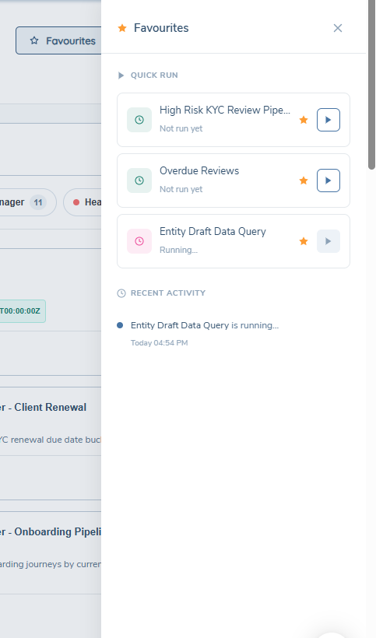Select the red-dot 'Hea' filter chip
The width and height of the screenshot is (376, 638).
(83, 202)
